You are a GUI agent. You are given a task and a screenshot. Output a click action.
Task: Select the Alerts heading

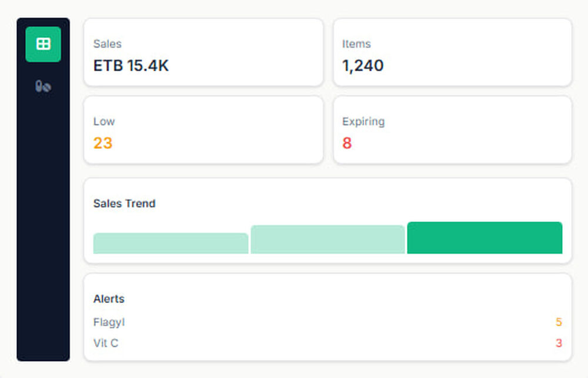[x=109, y=299]
